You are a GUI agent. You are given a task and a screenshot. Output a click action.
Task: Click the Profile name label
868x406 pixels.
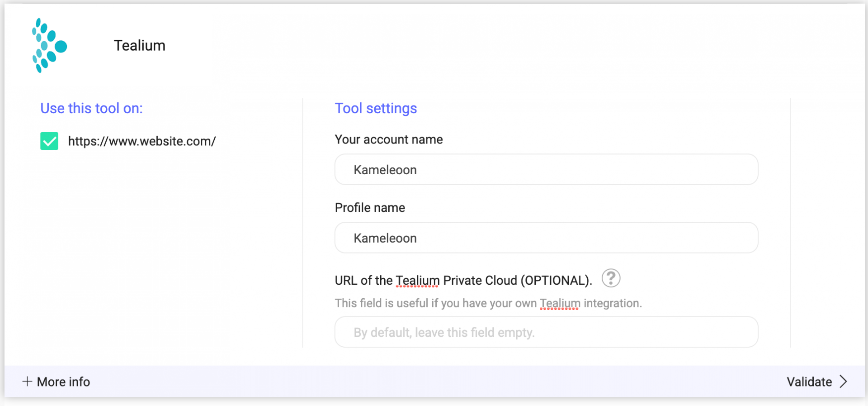[x=370, y=208]
